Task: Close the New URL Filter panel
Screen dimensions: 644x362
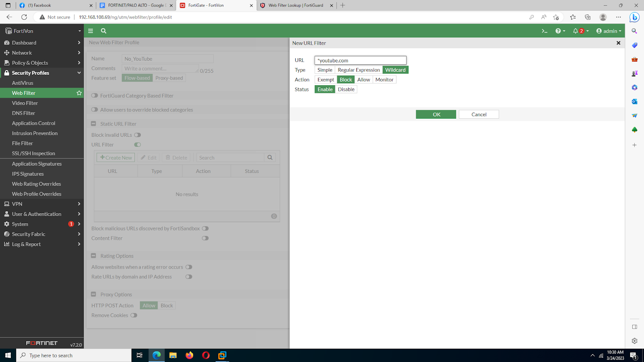Action: point(619,43)
